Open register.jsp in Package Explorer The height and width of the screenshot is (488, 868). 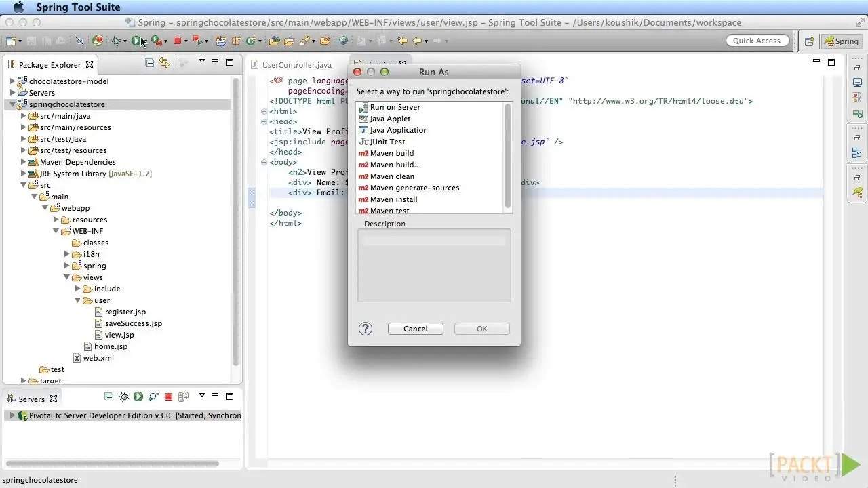(125, 312)
